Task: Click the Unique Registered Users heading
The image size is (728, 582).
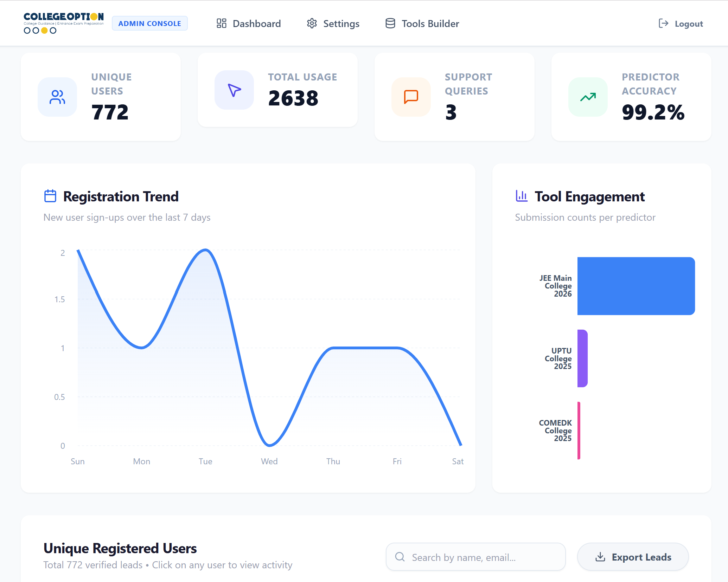Action: 120,548
